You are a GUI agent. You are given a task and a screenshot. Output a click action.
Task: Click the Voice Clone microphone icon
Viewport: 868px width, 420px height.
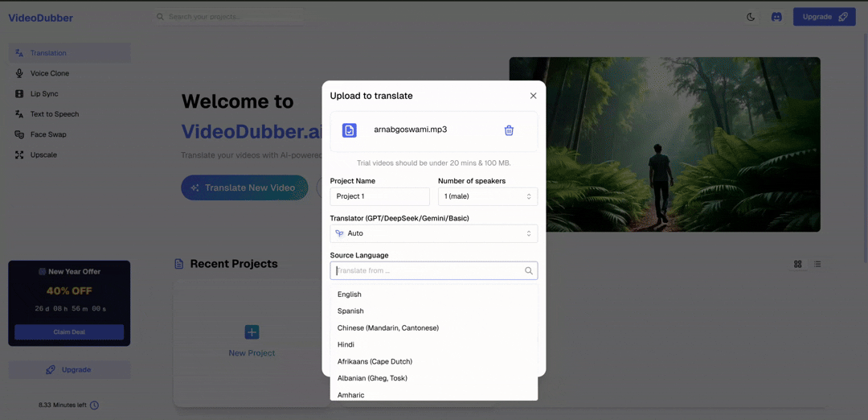point(19,73)
